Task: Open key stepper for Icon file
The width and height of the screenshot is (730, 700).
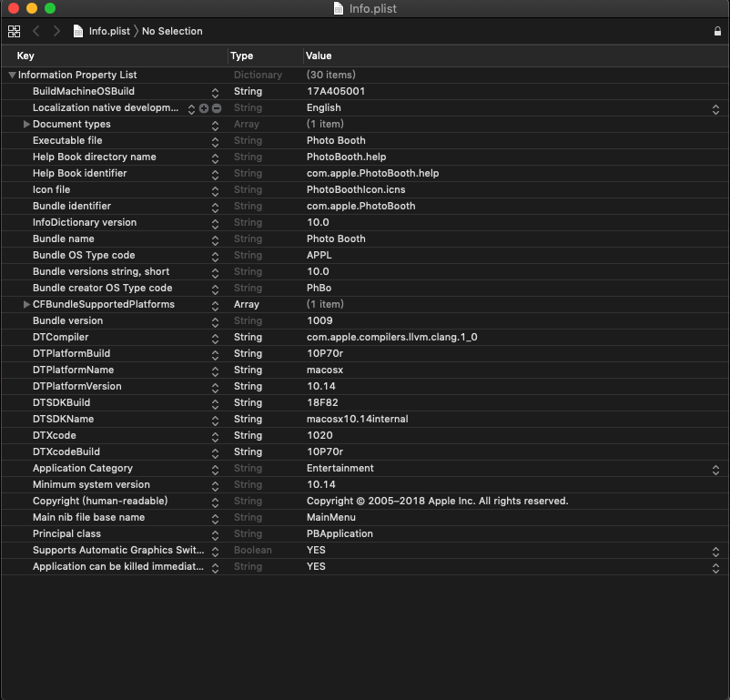Action: (x=215, y=191)
